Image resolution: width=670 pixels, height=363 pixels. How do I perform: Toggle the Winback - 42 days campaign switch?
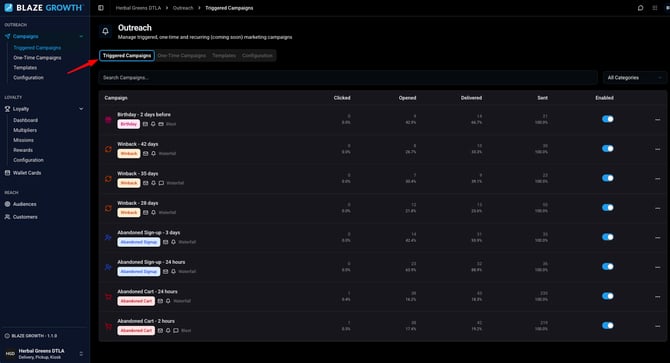point(608,149)
